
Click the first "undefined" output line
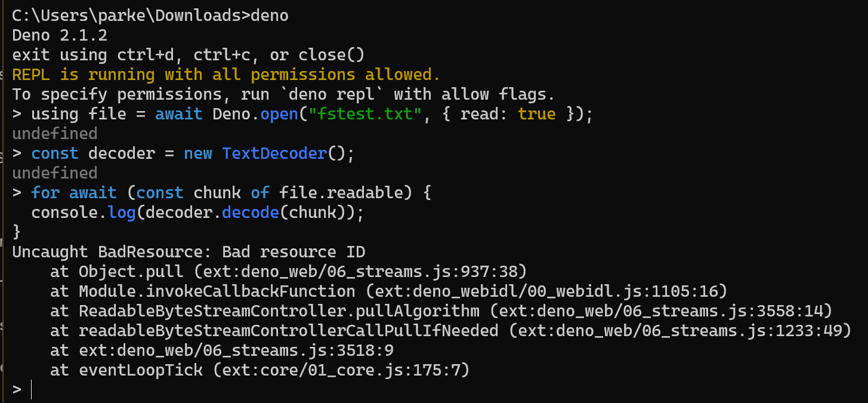(x=55, y=134)
